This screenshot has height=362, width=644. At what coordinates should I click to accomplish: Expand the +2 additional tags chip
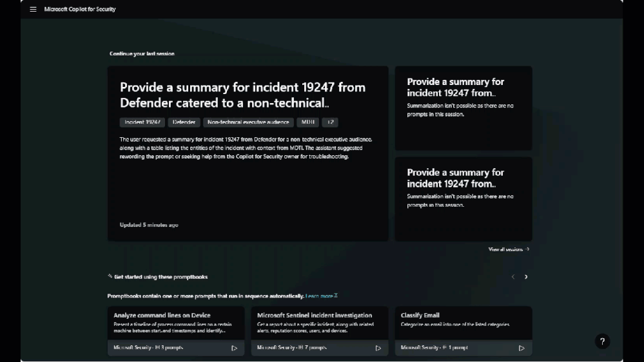pyautogui.click(x=330, y=122)
